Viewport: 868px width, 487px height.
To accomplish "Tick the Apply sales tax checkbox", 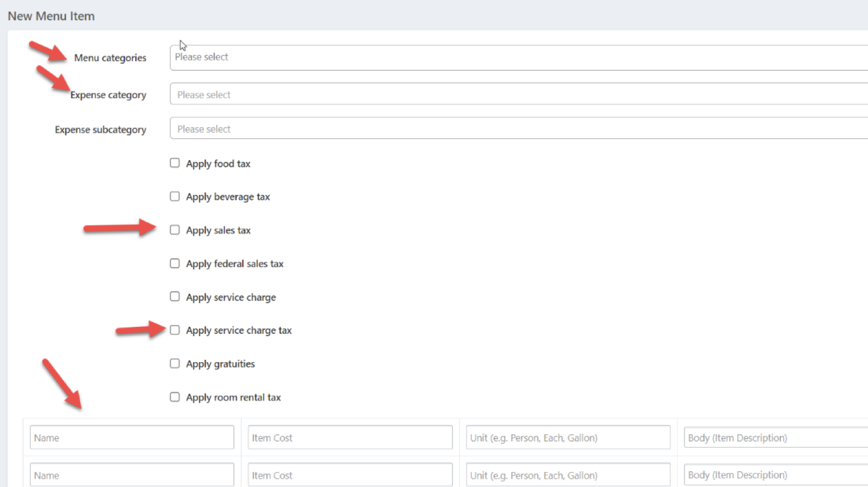I will 175,230.
